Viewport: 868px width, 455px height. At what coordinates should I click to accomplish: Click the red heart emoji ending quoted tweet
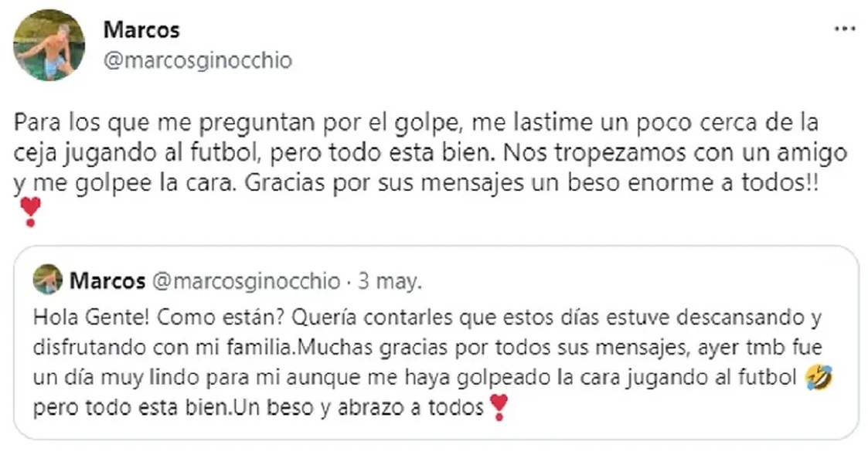tap(499, 407)
